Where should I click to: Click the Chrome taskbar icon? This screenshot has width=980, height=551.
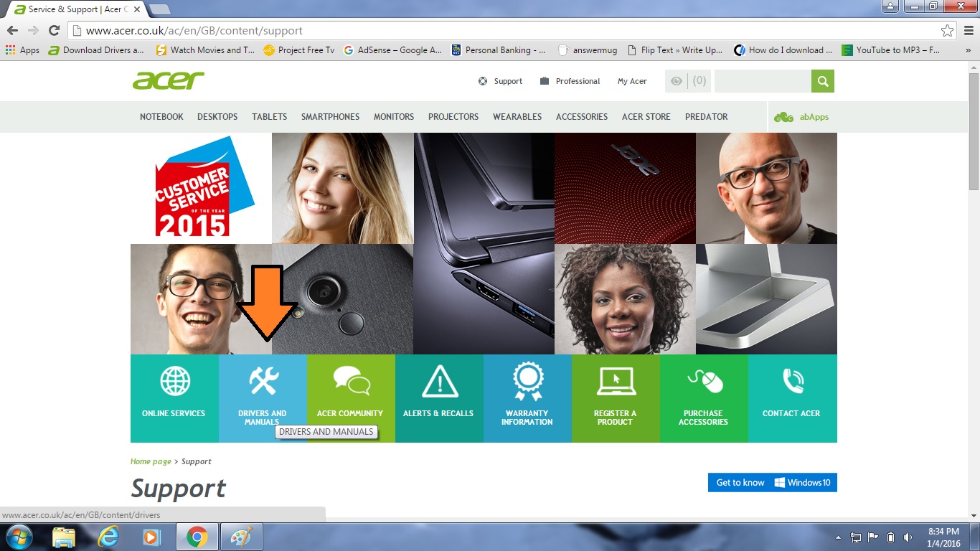coord(197,537)
